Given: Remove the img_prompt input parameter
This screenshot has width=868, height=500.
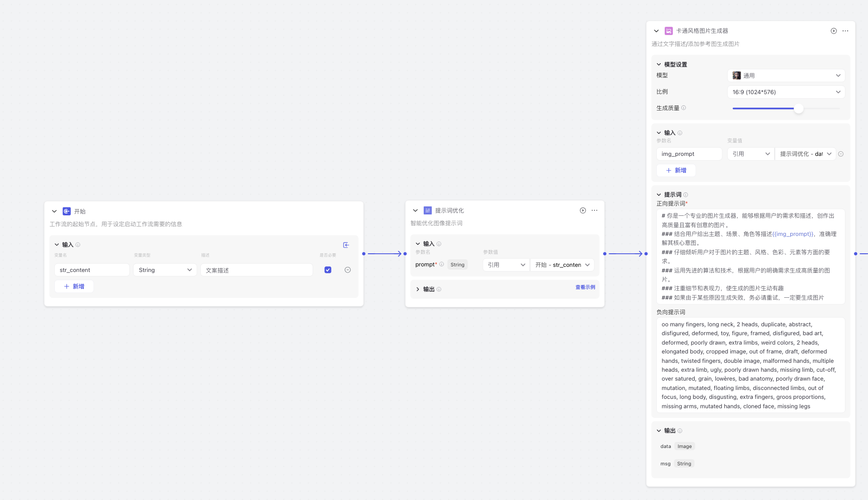Looking at the screenshot, I should 841,154.
